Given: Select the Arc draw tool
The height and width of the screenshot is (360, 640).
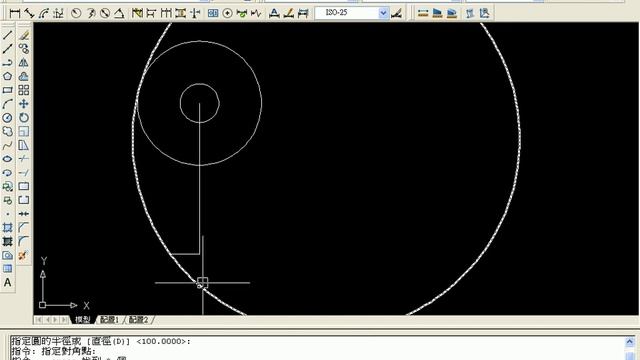Looking at the screenshot, I should coord(7,104).
